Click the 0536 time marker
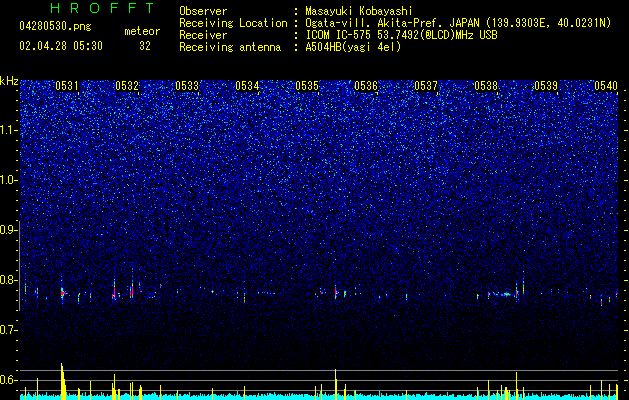The height and width of the screenshot is (400, 629). 366,86
